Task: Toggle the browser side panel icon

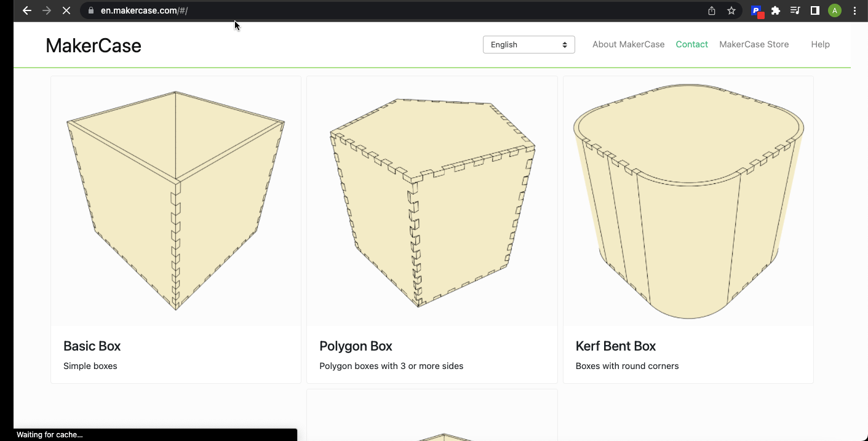Action: click(814, 10)
